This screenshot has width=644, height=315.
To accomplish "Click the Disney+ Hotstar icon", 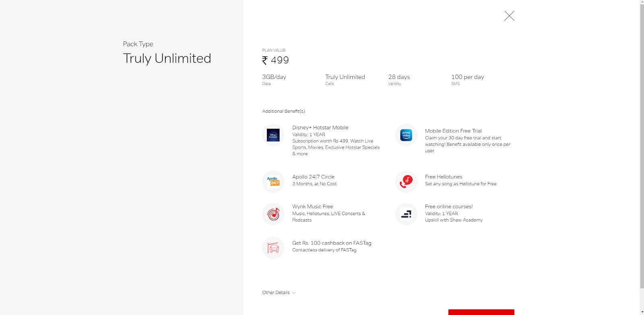I will point(273,135).
